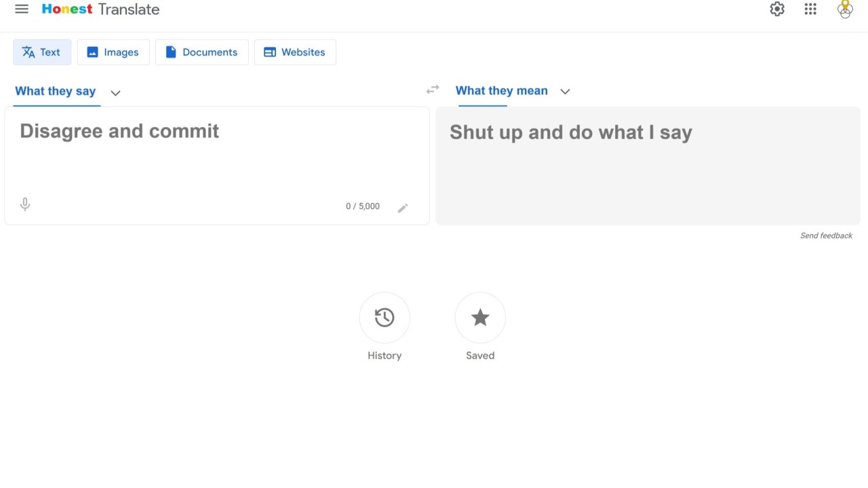The image size is (868, 488).
Task: Switch to the Images tab
Action: [x=113, y=52]
